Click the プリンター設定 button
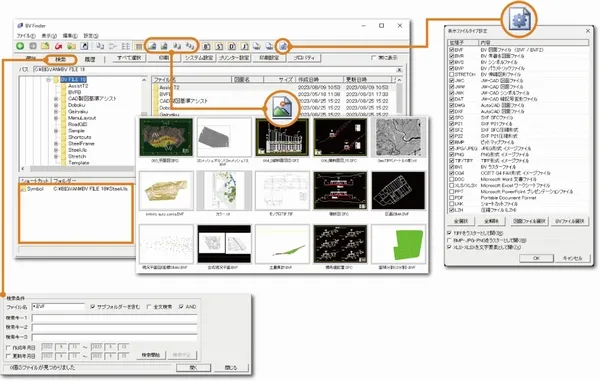Image resolution: width=600 pixels, height=381 pixels. (x=234, y=58)
